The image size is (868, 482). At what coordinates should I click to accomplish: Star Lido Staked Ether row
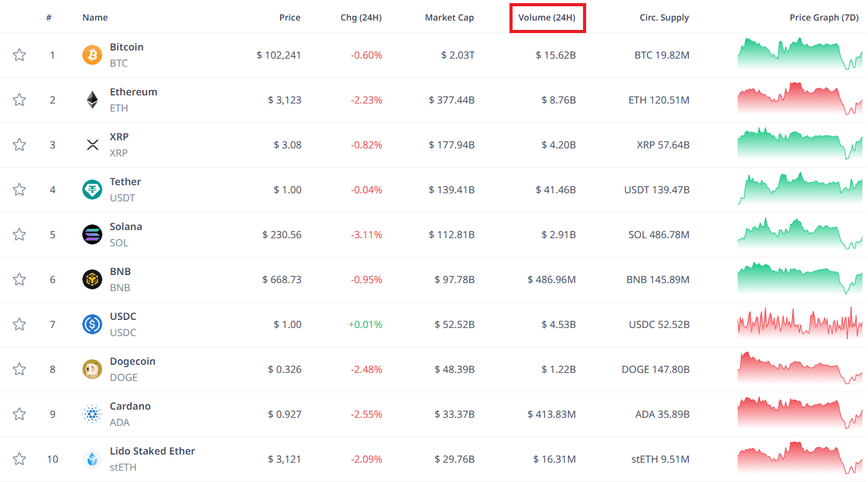click(19, 459)
